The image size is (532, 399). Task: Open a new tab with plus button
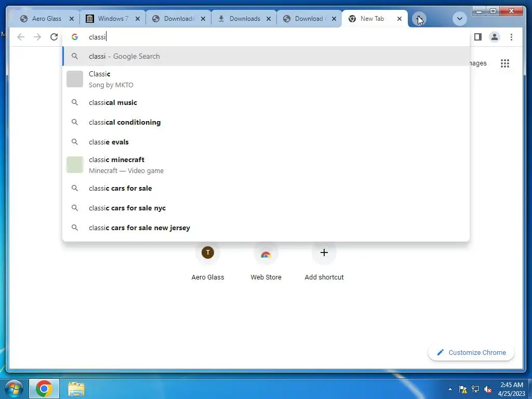coord(419,19)
